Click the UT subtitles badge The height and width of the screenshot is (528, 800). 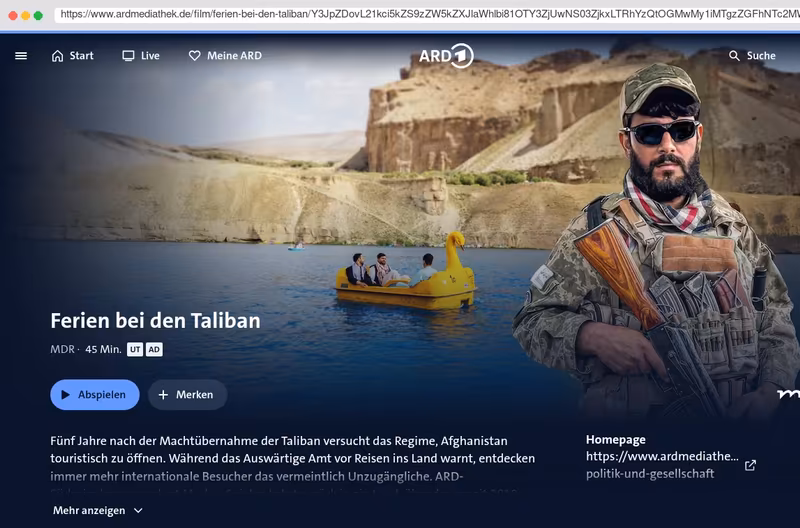point(135,349)
